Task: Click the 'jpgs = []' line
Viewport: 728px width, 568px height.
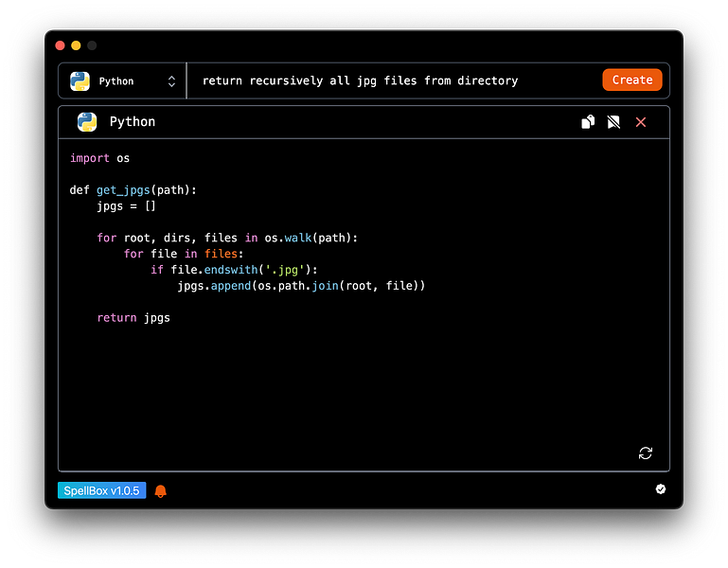Action: [x=126, y=206]
